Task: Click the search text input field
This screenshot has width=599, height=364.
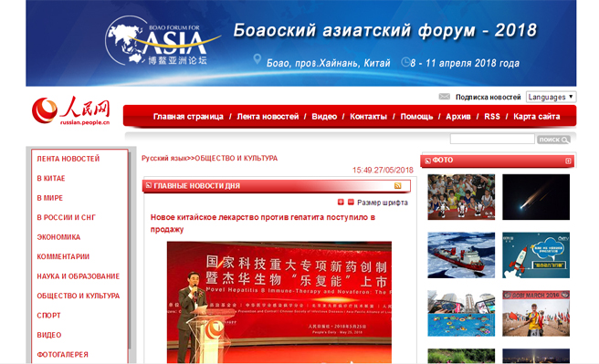Action: 492,139
